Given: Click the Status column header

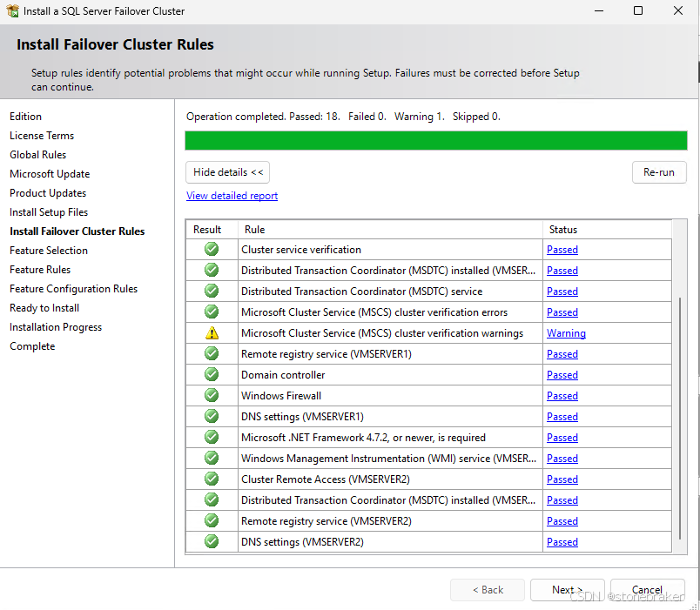Looking at the screenshot, I should 607,230.
